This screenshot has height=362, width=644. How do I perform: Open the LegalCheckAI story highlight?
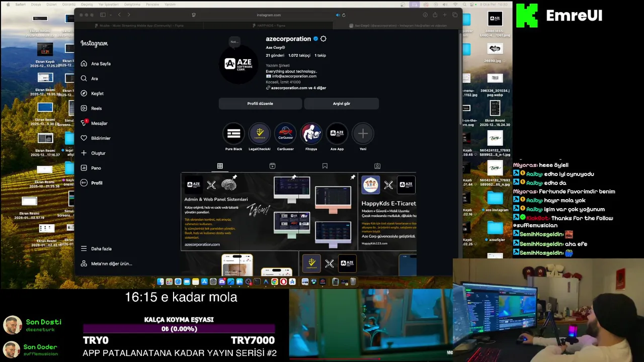[260, 133]
